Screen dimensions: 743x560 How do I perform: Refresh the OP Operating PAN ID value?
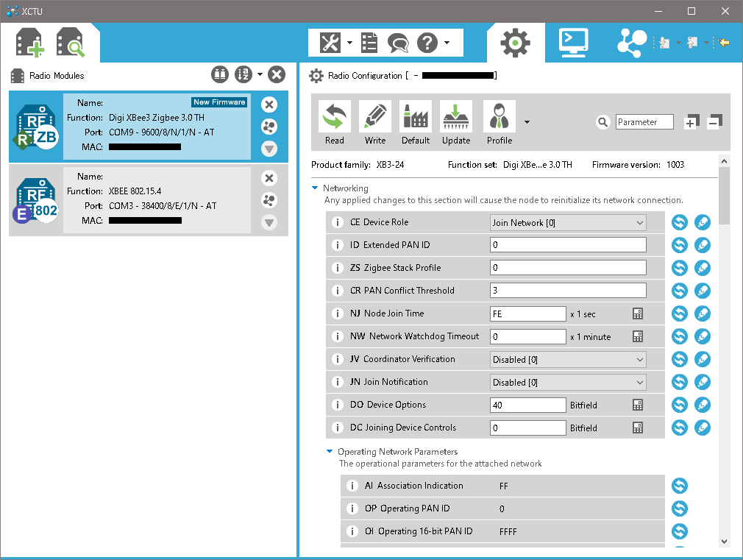pos(680,508)
